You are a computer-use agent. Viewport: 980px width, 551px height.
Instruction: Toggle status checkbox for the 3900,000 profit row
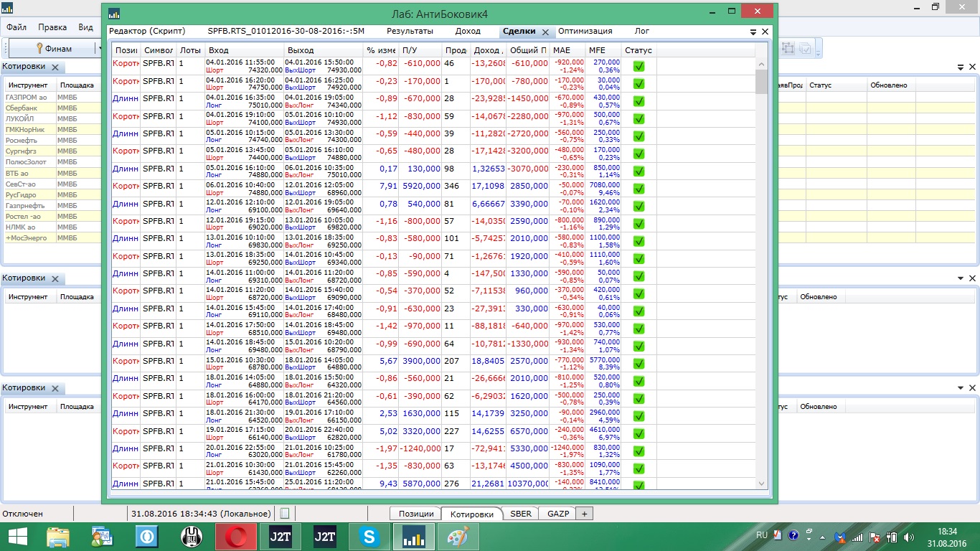[x=639, y=363]
